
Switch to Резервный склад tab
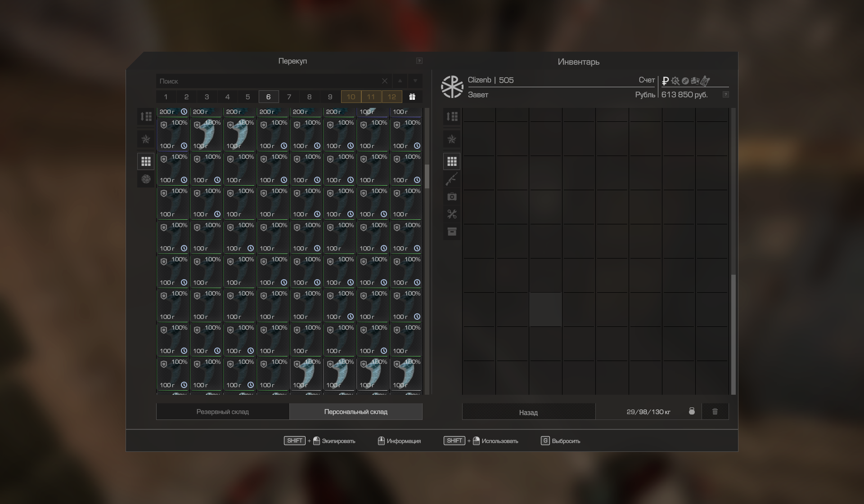click(x=222, y=411)
